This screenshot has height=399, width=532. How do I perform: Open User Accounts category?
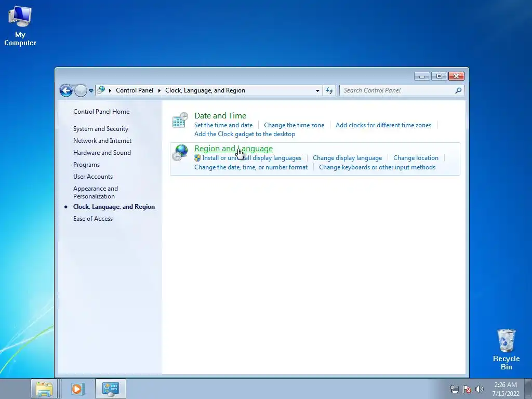click(x=92, y=177)
